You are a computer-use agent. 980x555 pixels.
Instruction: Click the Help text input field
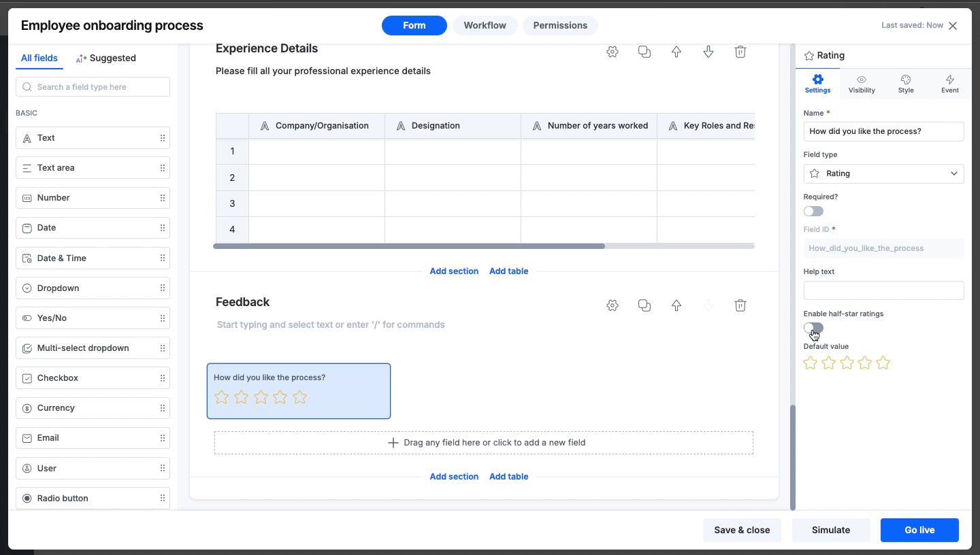883,290
